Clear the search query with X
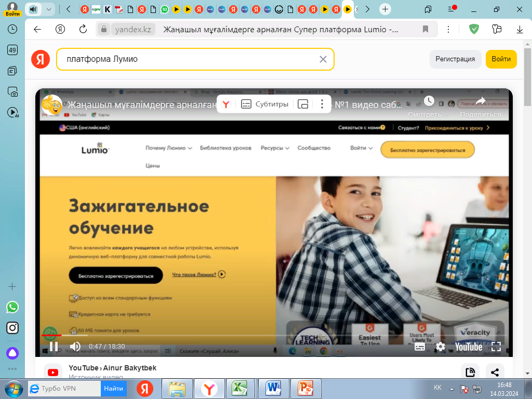 323,59
